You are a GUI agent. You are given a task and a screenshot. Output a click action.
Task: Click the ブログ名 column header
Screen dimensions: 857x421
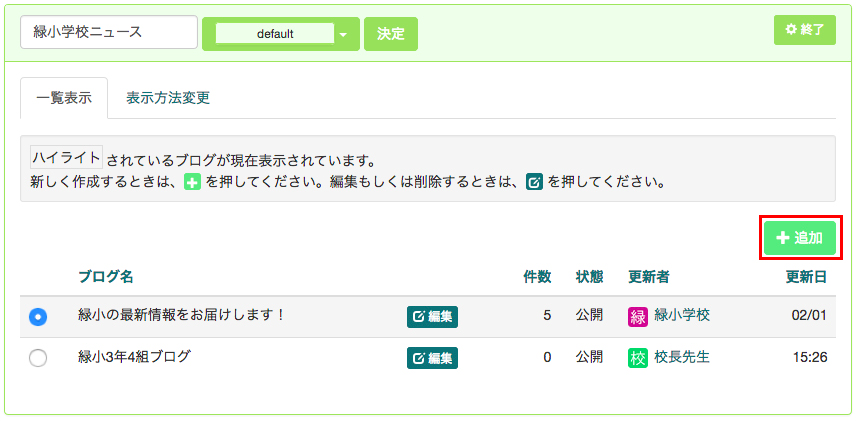(105, 277)
